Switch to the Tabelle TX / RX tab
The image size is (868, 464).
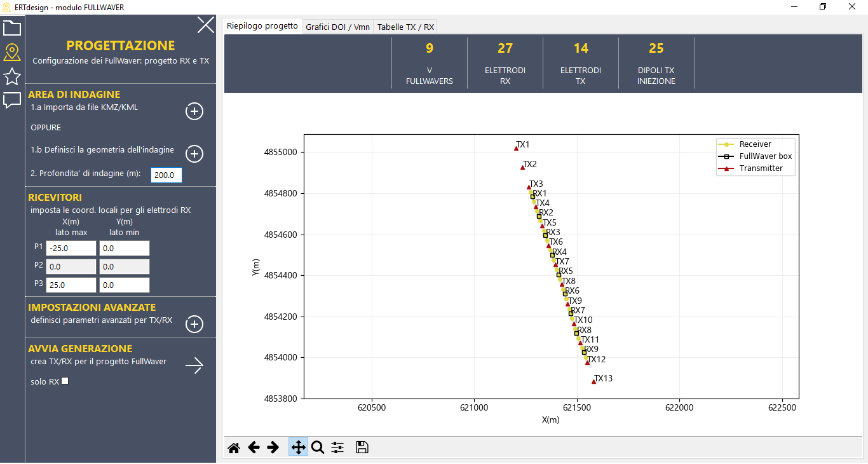405,27
